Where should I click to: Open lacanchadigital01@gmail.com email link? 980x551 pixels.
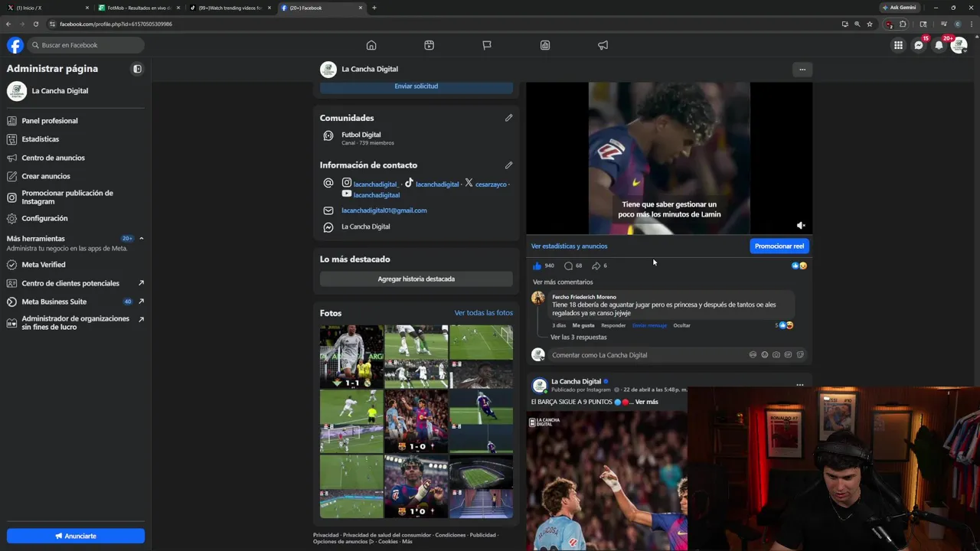[x=384, y=210]
